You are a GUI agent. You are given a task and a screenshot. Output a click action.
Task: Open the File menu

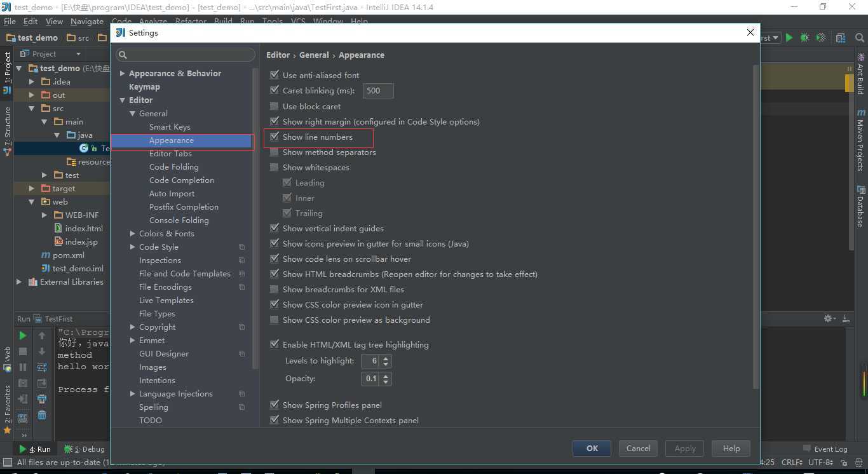tap(9, 21)
